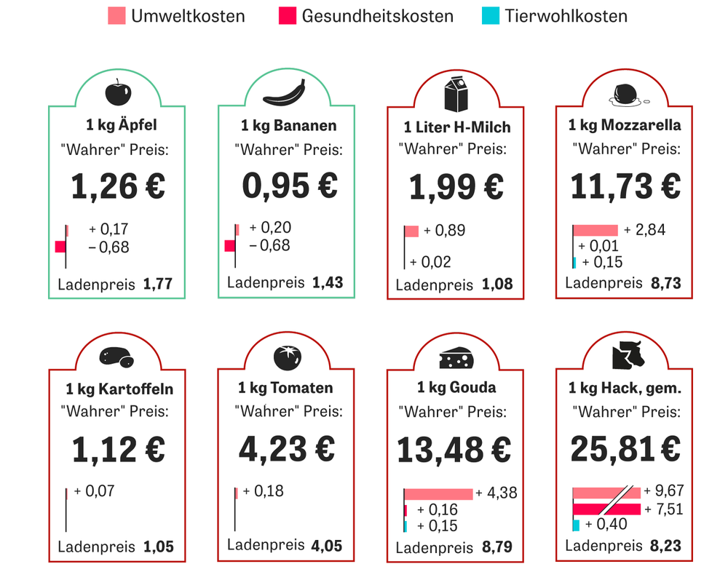Screen dimensions: 728x572
Task: Click the Tomaten 4,23 € price
Action: [x=287, y=448]
